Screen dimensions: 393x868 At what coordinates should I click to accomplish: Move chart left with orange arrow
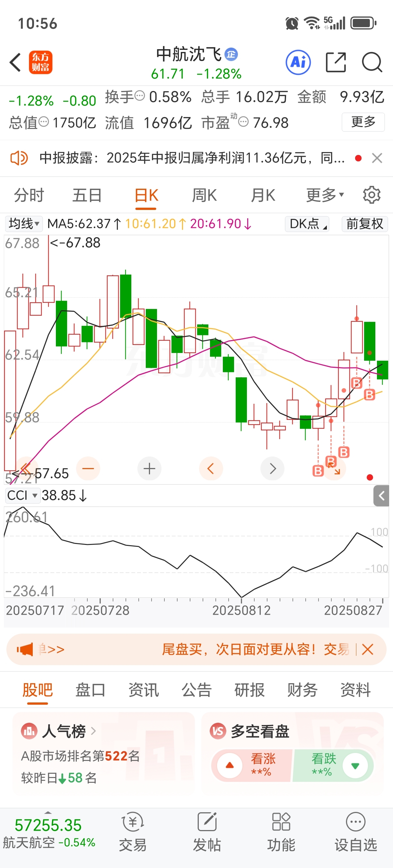click(211, 468)
